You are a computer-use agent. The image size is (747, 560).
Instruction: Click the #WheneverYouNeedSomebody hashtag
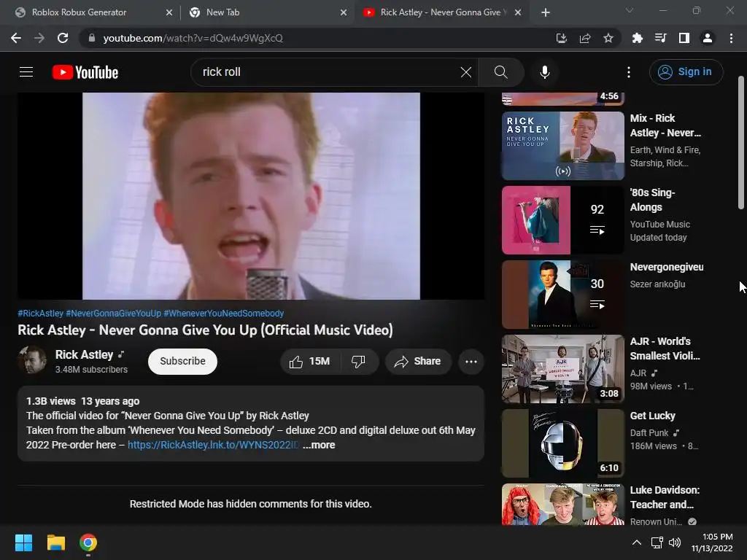(224, 314)
